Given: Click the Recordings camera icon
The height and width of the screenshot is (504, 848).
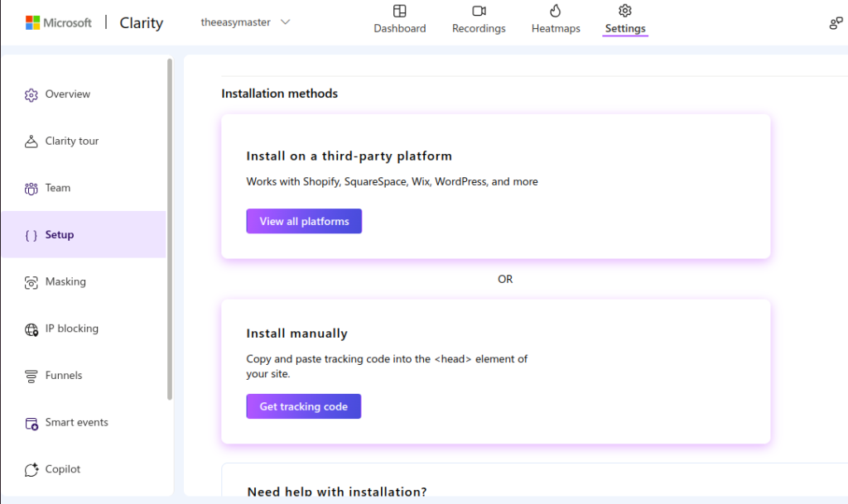Looking at the screenshot, I should (x=479, y=11).
